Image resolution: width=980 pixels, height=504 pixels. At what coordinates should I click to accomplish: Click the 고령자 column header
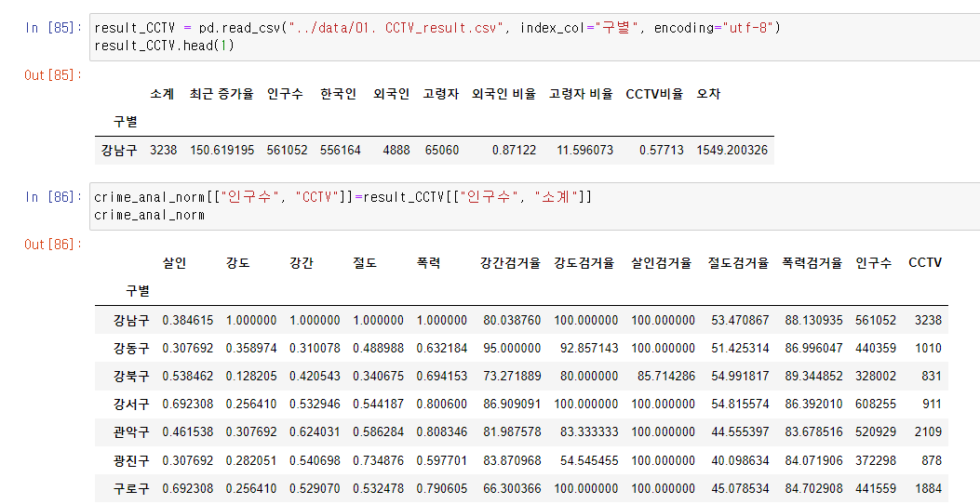[440, 94]
